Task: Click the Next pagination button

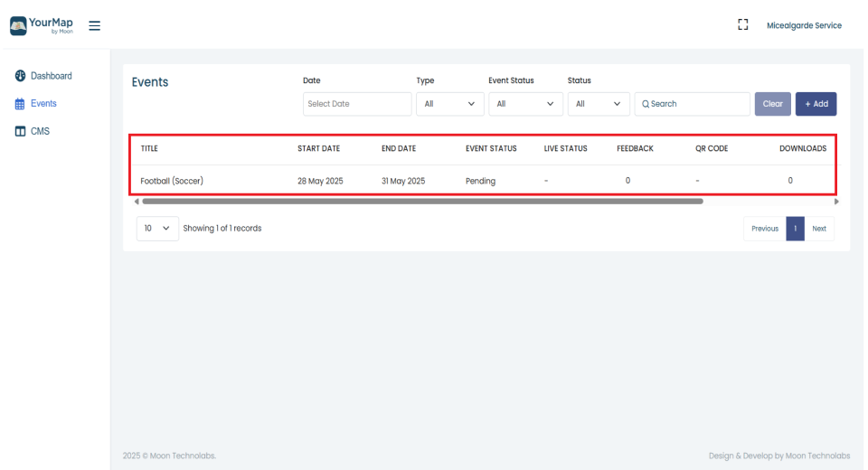Action: [819, 229]
